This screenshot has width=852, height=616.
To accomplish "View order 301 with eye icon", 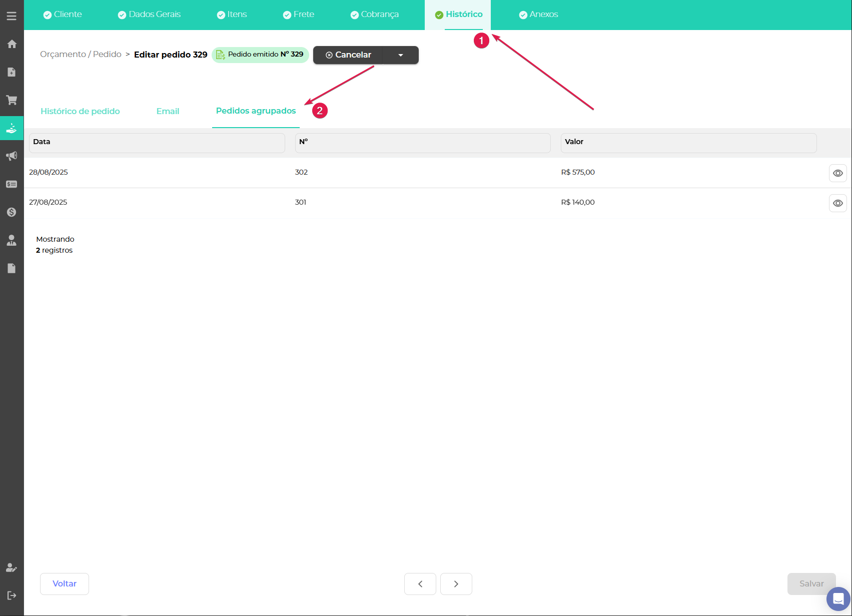I will point(837,203).
